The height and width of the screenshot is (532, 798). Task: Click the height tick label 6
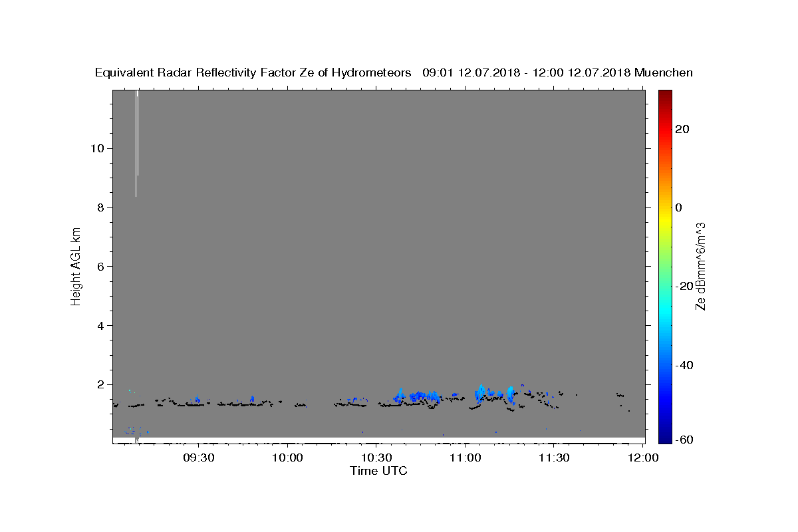(x=100, y=266)
